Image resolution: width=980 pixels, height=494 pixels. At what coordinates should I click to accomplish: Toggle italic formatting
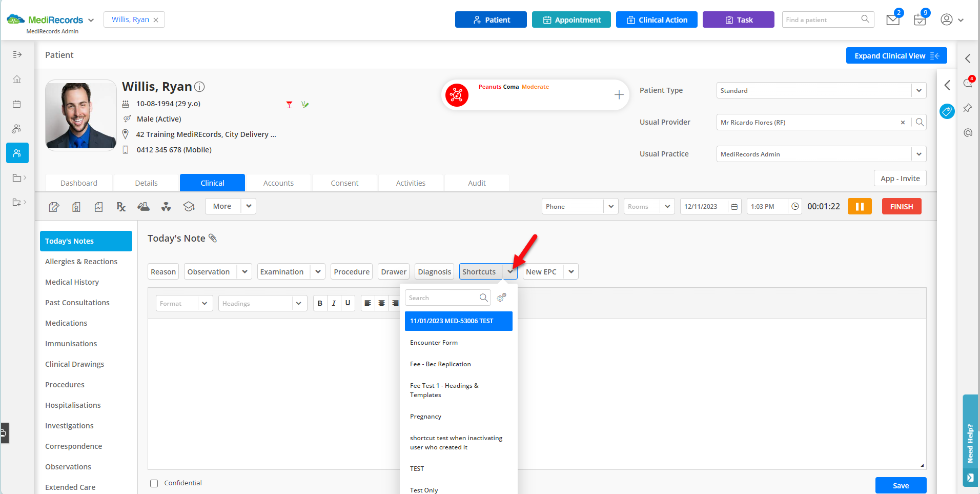point(334,303)
